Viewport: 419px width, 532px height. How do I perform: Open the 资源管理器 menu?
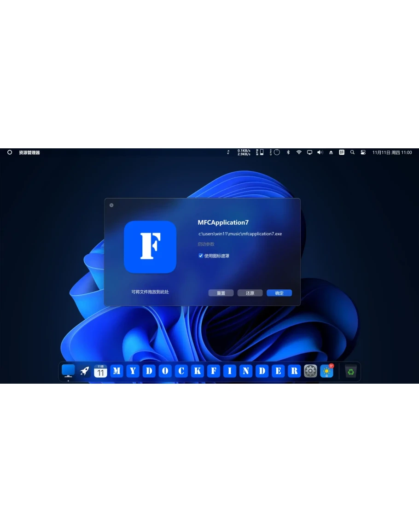coord(29,152)
